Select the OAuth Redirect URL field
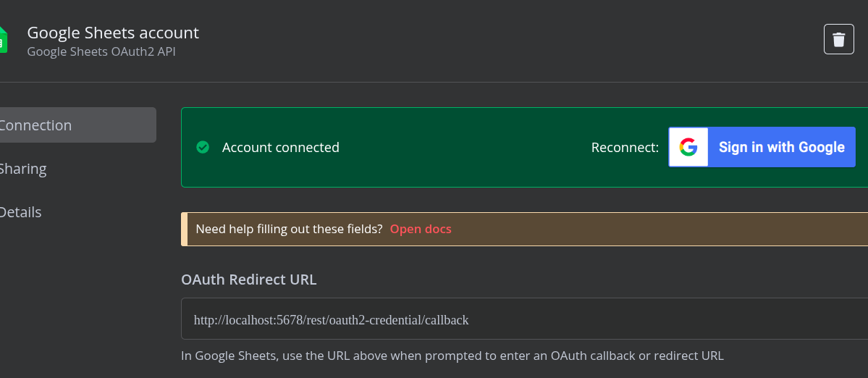The width and height of the screenshot is (868, 378). 524,319
